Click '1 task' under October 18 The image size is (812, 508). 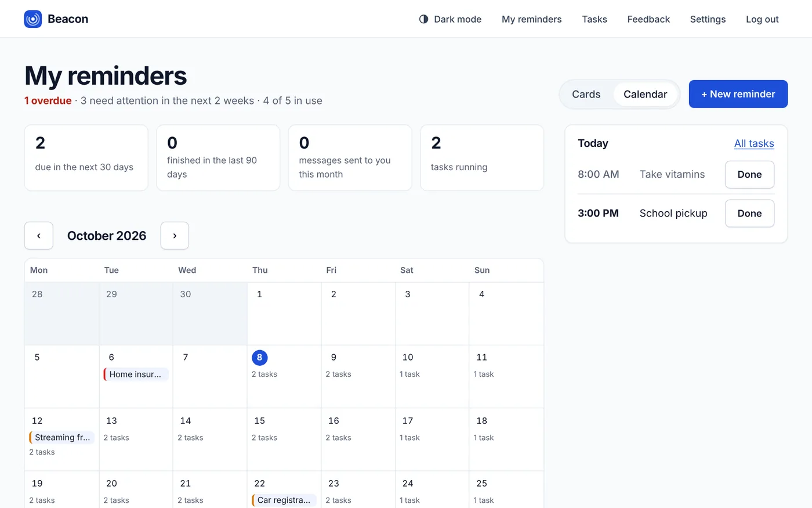click(x=484, y=438)
